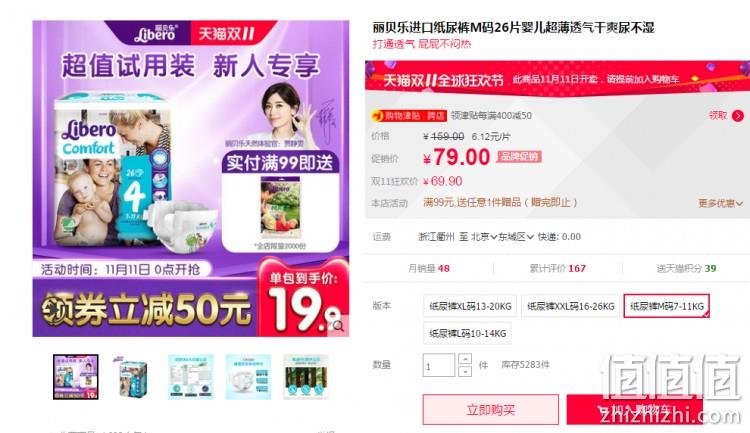Click the magnifier zoom icon on product image

[x=338, y=326]
